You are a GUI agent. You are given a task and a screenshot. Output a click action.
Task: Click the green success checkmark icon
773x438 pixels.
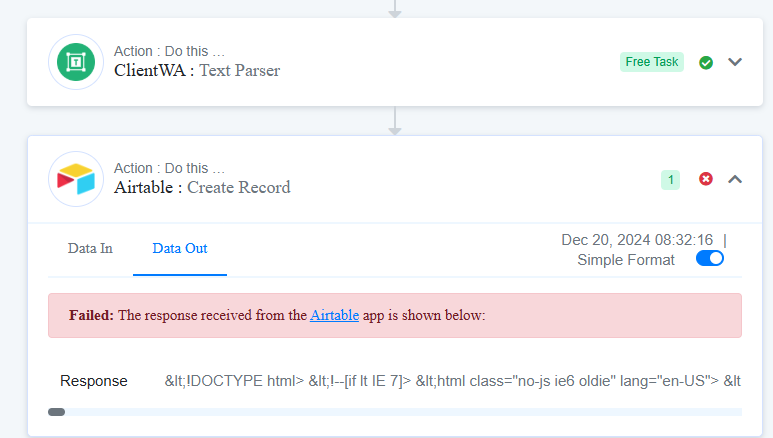(706, 63)
